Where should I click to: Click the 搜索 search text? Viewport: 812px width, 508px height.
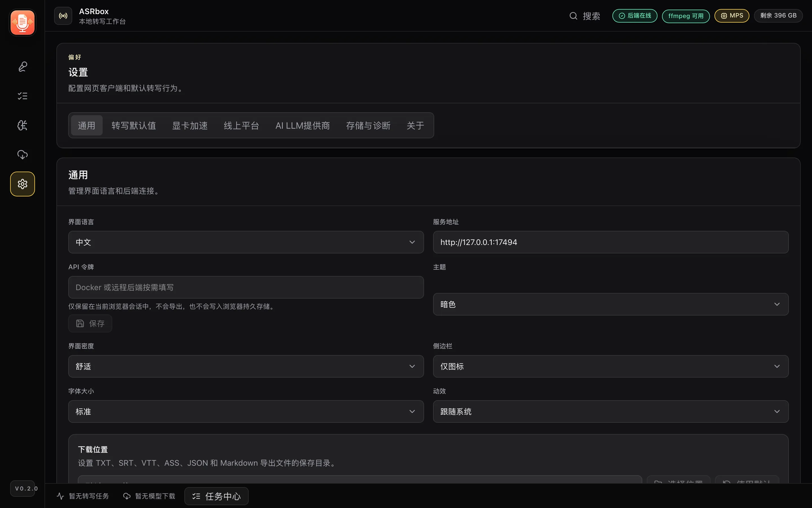click(x=591, y=16)
